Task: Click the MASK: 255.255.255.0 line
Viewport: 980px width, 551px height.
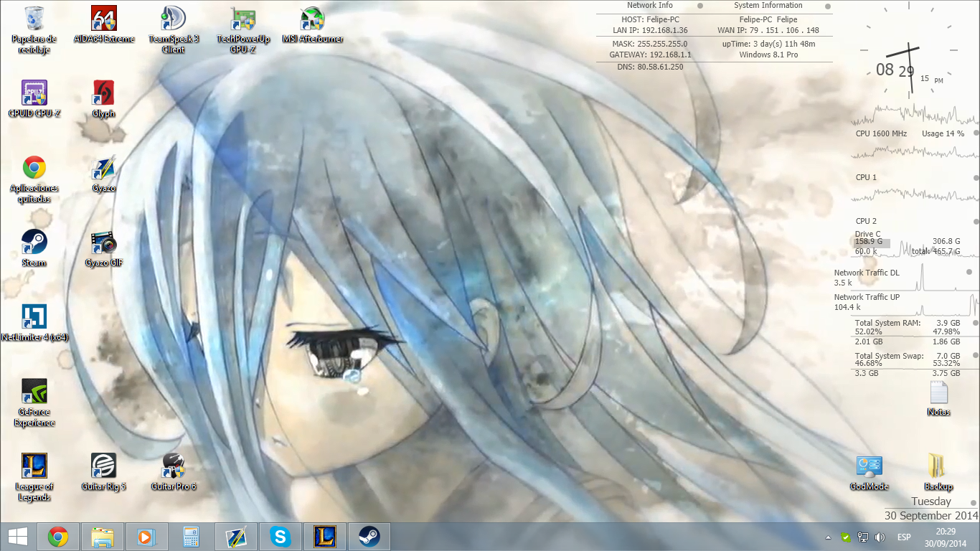Action: pos(650,44)
